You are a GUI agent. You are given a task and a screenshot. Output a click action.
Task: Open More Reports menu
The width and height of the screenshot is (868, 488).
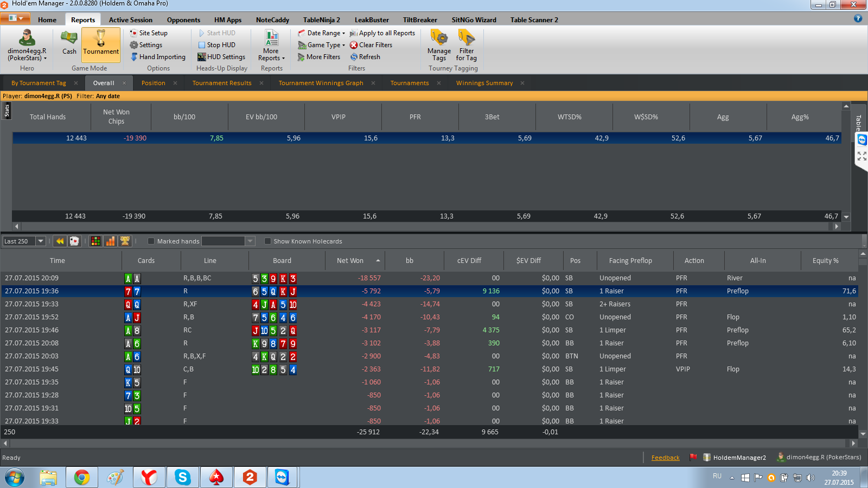pos(271,45)
